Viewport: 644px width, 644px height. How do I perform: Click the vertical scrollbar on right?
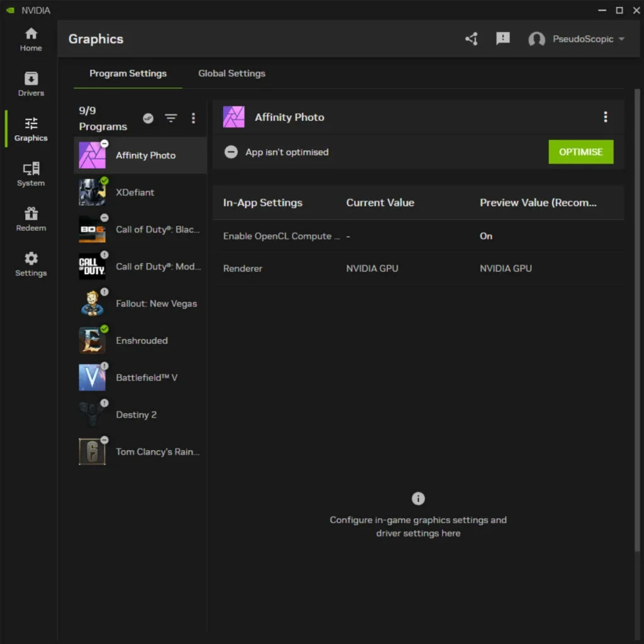[637, 320]
